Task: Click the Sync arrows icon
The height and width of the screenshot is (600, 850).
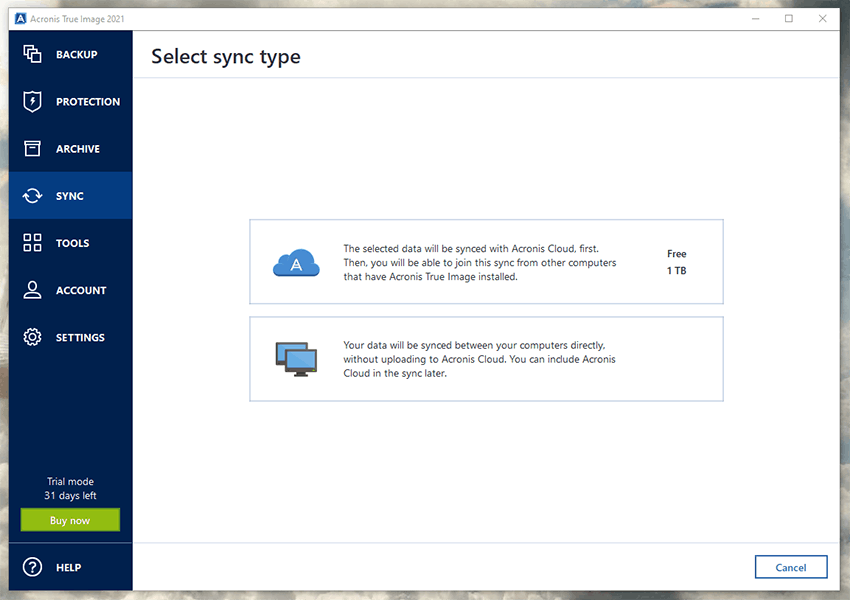Action: pyautogui.click(x=33, y=196)
